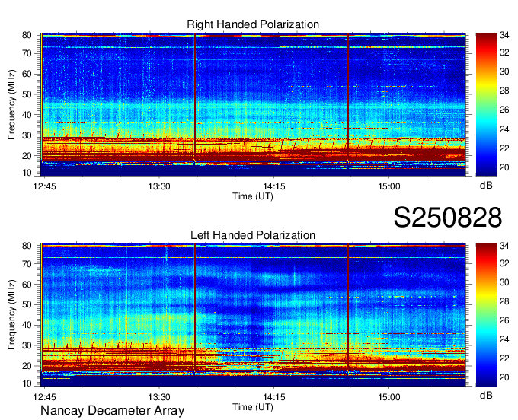
Task: Click the 70 frequency tick on bottom plot
Action: pyautogui.click(x=27, y=264)
